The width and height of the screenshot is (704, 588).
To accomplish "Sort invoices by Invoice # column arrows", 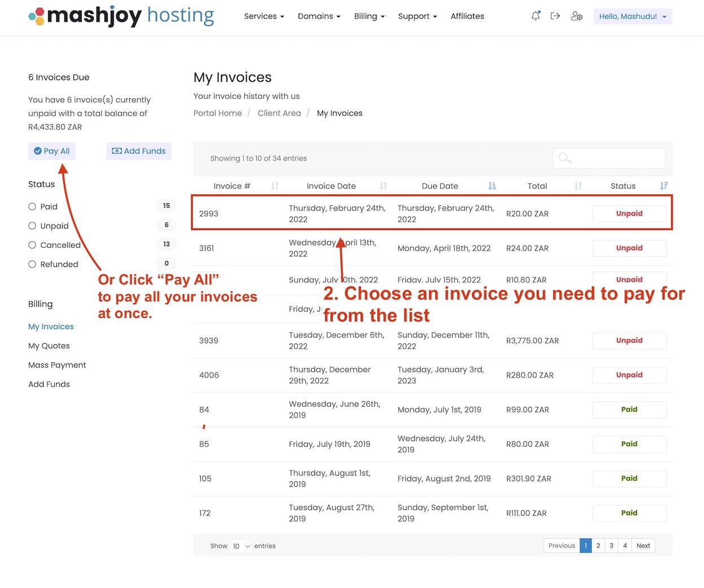I will point(275,186).
